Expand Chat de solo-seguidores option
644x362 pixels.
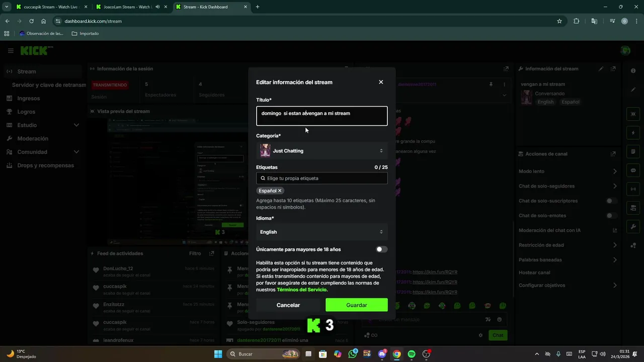click(x=568, y=186)
